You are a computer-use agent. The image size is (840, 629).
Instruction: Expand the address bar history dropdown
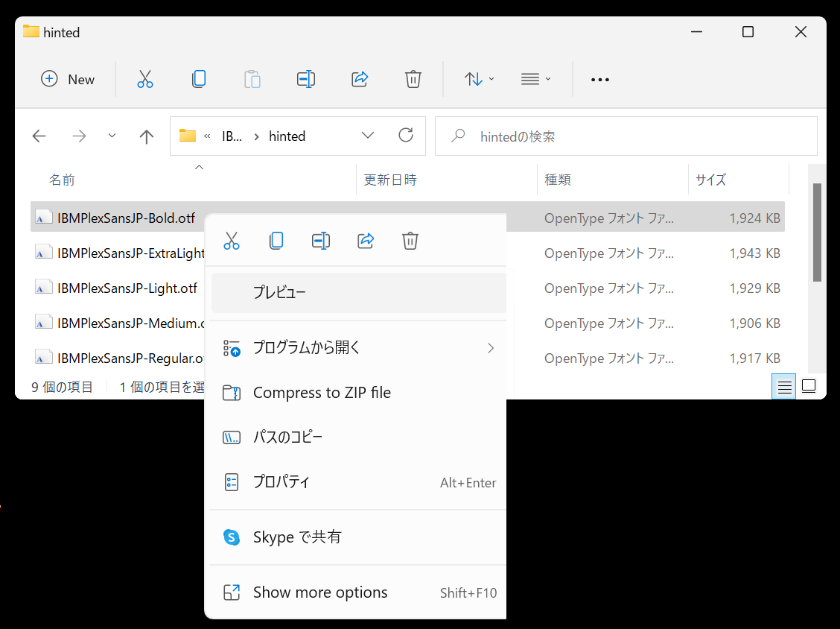368,135
